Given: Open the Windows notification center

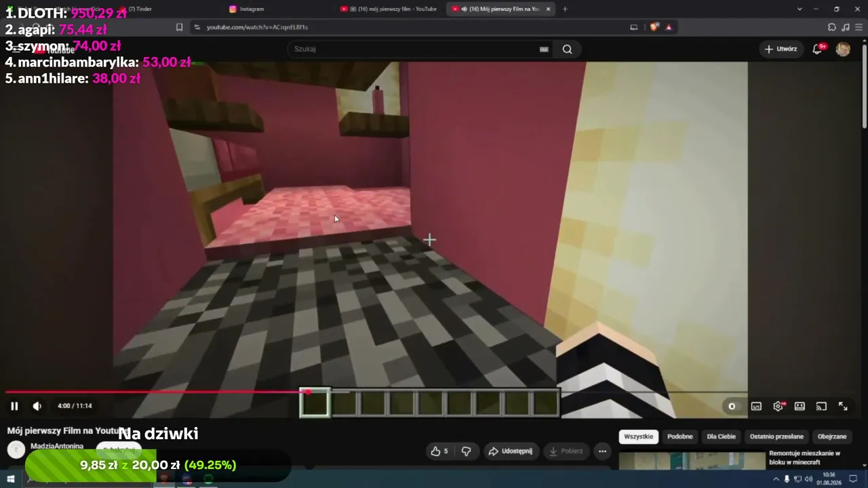Looking at the screenshot, I should [x=853, y=479].
